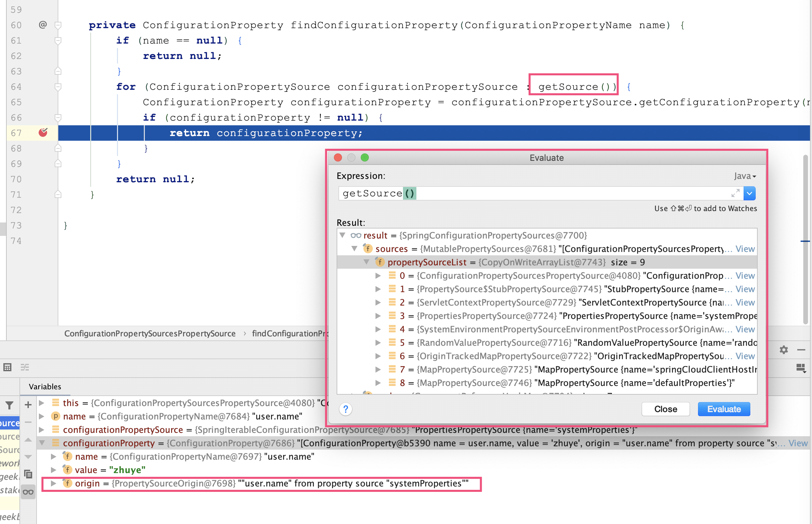Click the copy icon in Variables sidebar
The image size is (812, 524).
coord(28,474)
